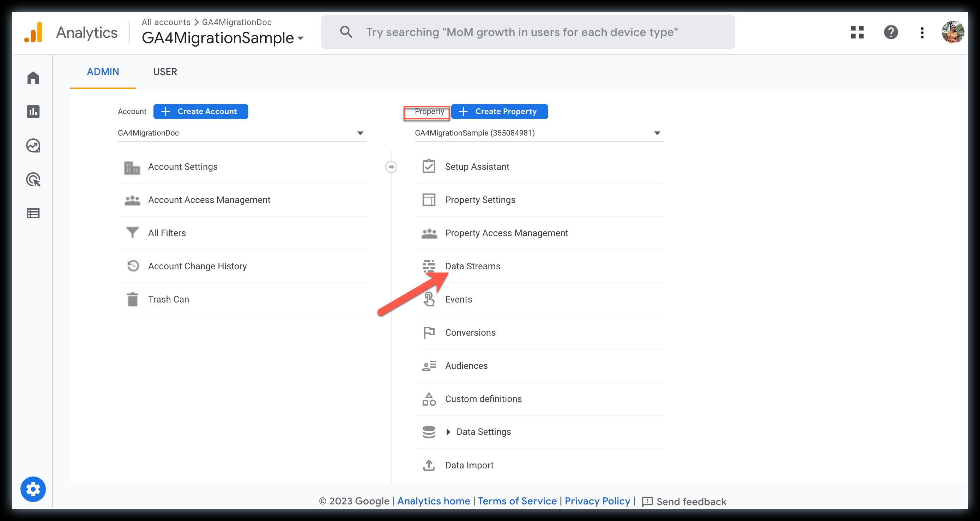This screenshot has width=980, height=521.
Task: Click the Setup Assistant checkbox icon
Action: click(429, 166)
